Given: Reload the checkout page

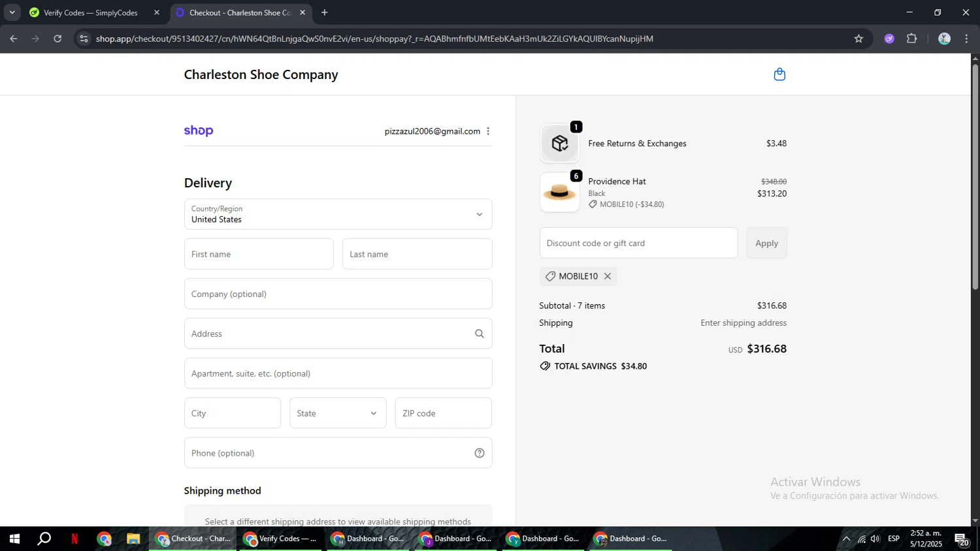Looking at the screenshot, I should coord(57,39).
